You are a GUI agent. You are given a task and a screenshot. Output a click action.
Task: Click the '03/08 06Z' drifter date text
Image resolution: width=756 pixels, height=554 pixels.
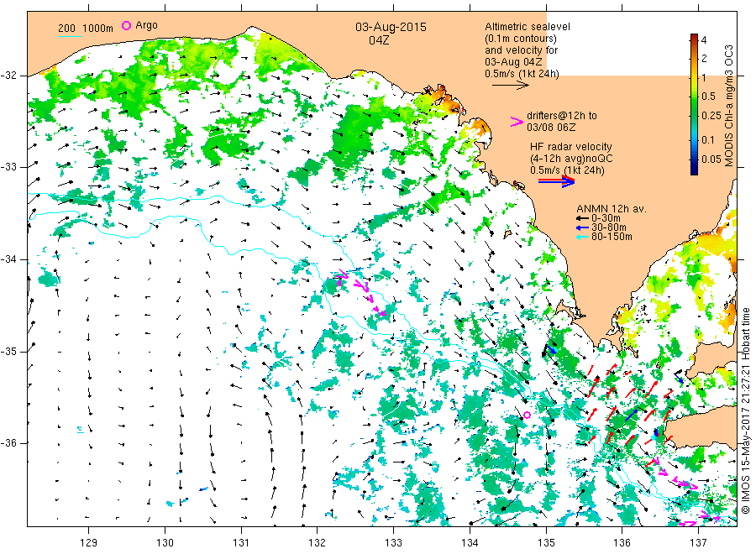tap(551, 128)
